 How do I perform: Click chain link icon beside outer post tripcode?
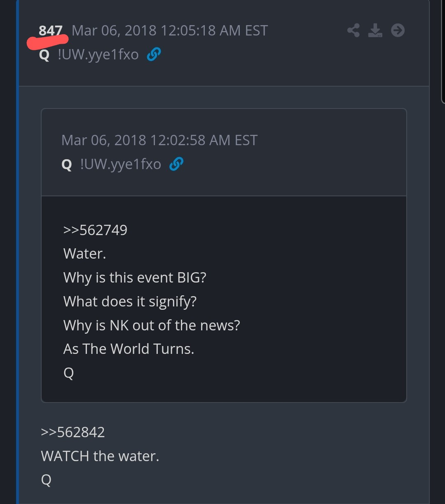(154, 54)
